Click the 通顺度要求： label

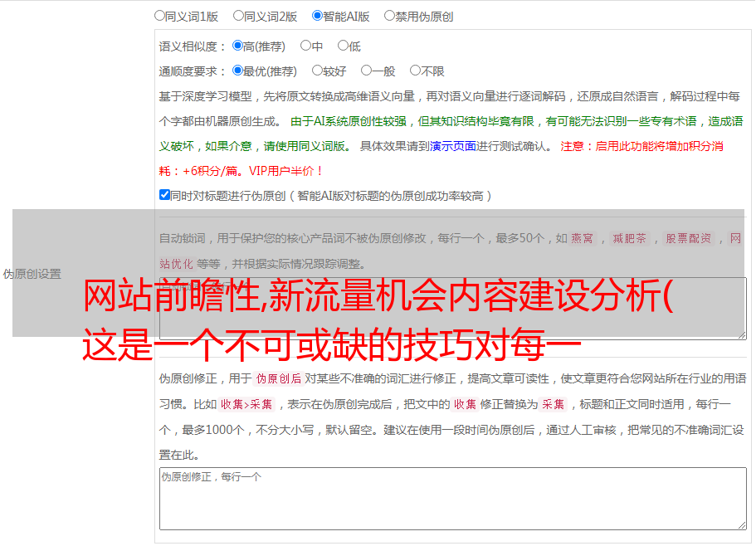[x=193, y=71]
